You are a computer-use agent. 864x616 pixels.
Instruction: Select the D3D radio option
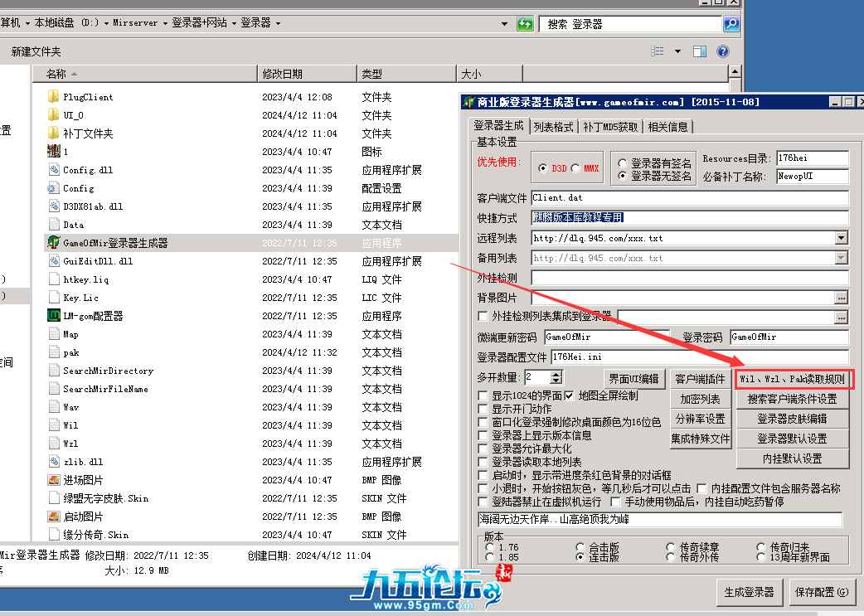click(x=543, y=168)
